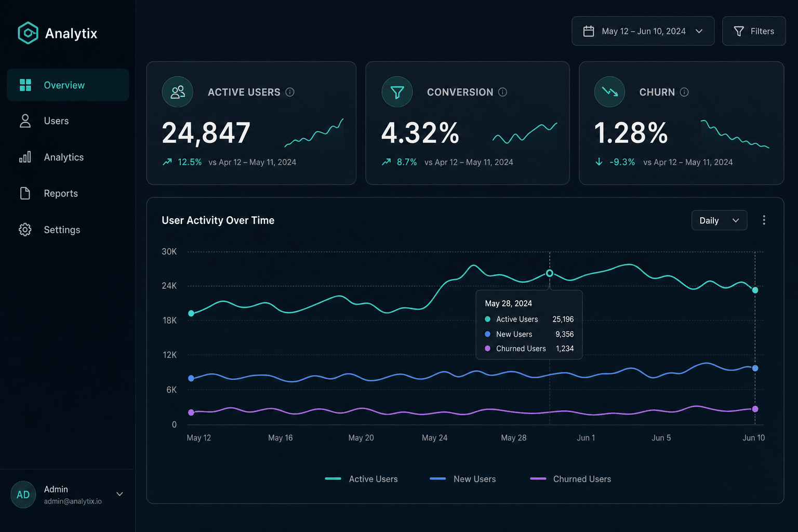798x532 pixels.
Task: Click the Active Users people icon circle
Action: [x=178, y=92]
